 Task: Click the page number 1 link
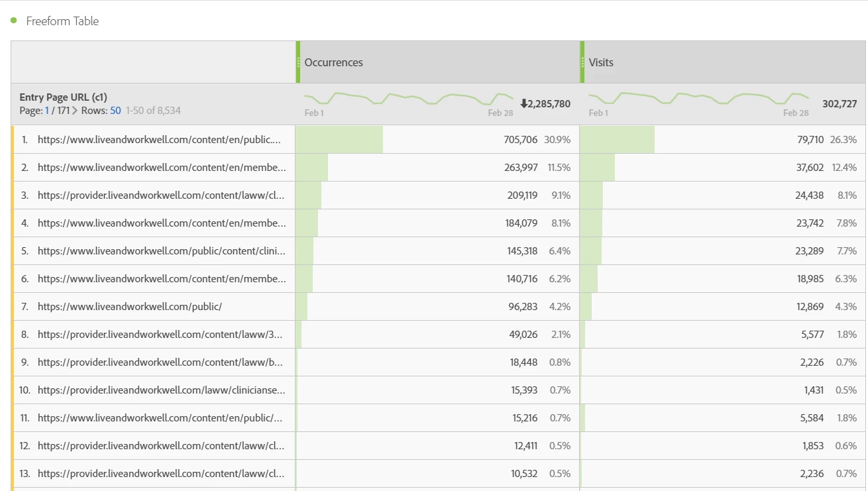coord(47,111)
